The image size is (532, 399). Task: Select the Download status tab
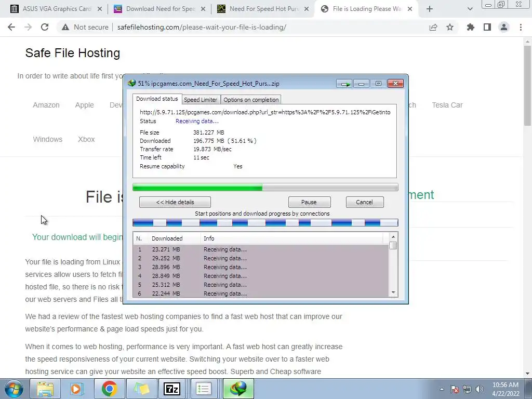(157, 99)
